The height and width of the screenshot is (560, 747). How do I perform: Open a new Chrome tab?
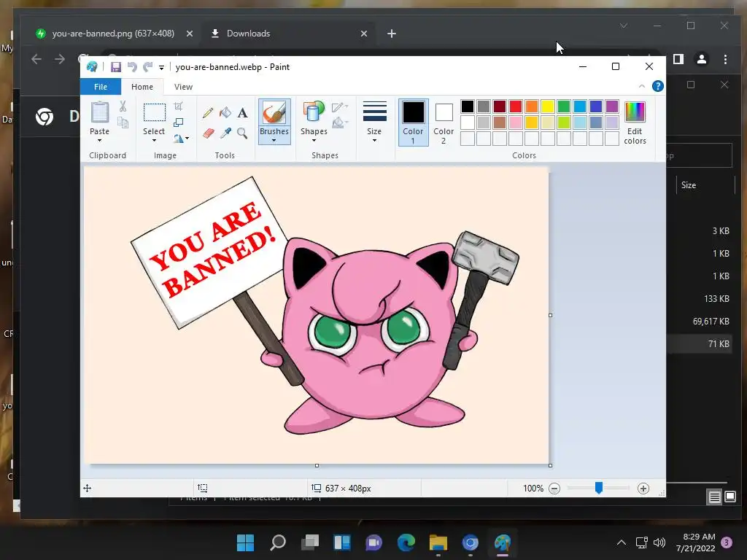coord(392,34)
